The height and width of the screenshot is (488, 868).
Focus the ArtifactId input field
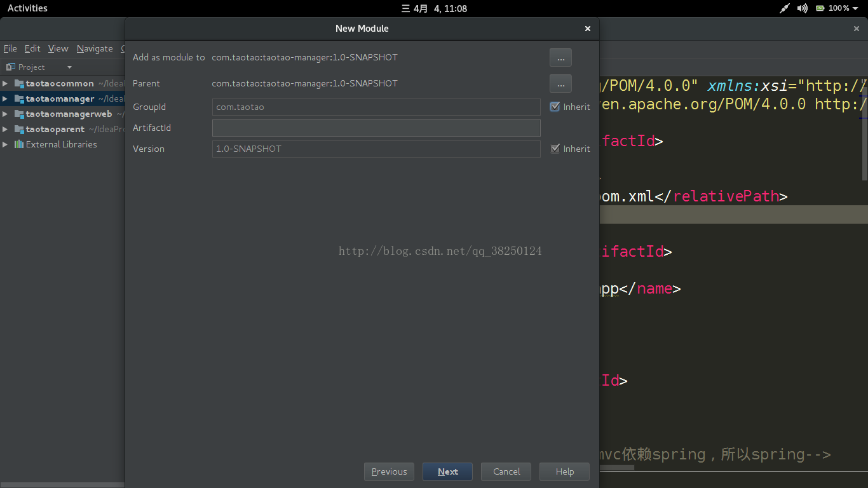(x=376, y=128)
